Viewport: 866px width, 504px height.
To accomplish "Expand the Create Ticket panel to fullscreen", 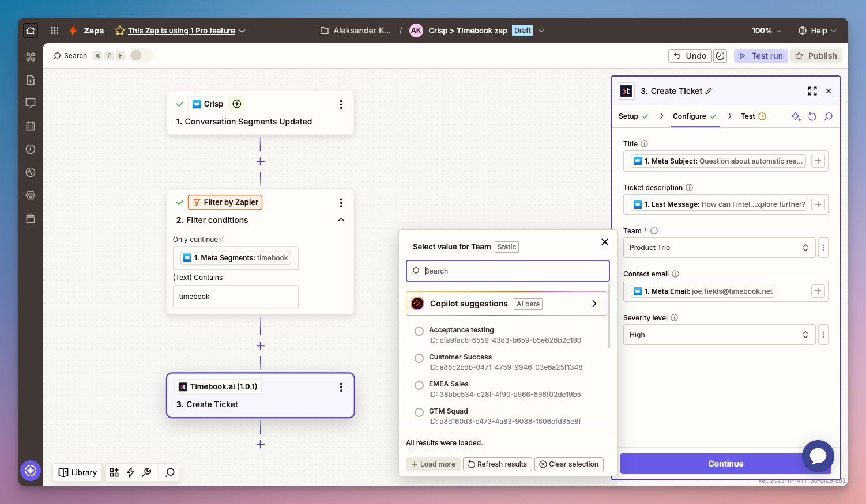I will click(x=812, y=91).
